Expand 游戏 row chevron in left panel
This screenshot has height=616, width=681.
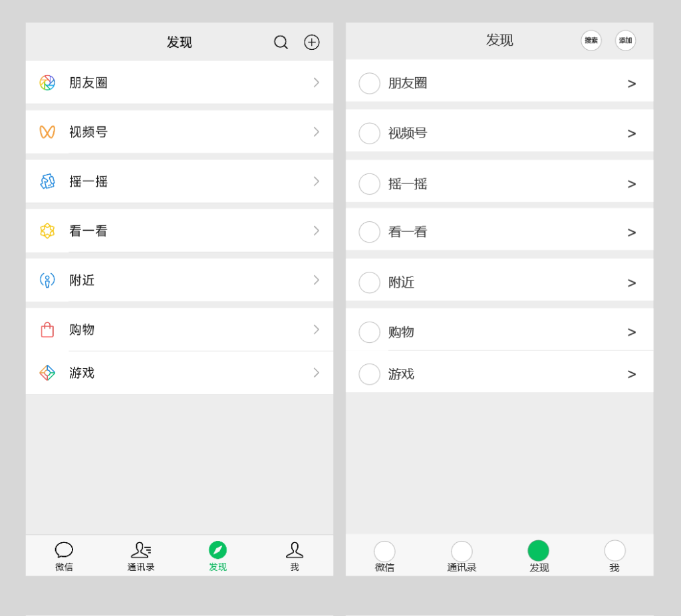316,373
